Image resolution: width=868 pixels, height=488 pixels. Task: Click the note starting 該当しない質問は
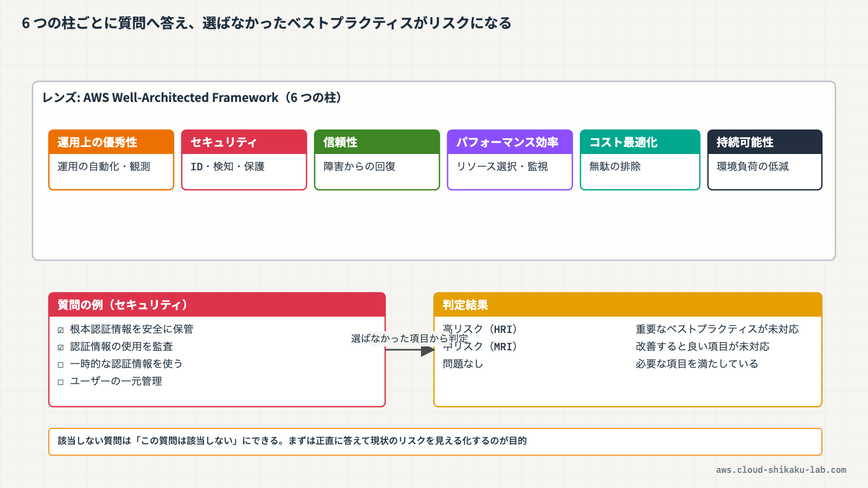click(x=435, y=441)
